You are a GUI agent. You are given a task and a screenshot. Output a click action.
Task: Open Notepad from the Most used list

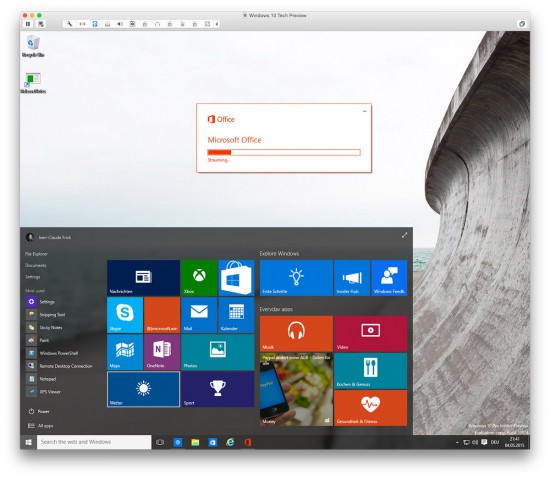41,379
